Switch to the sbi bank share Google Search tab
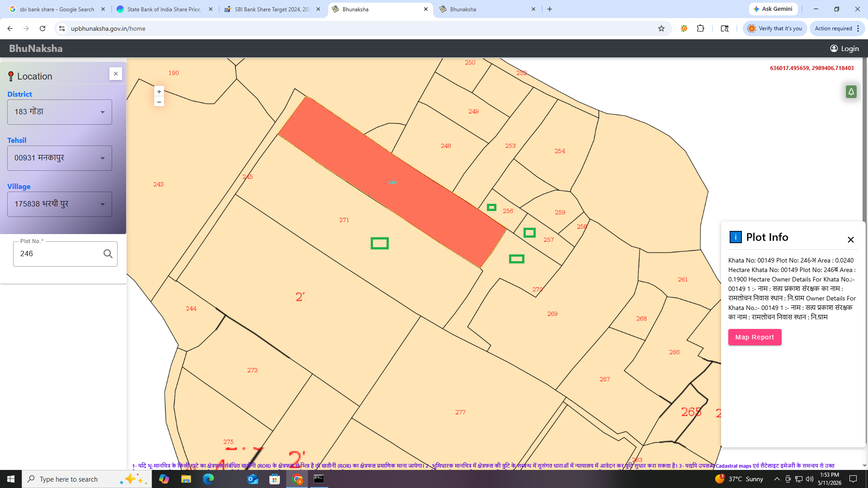 57,9
